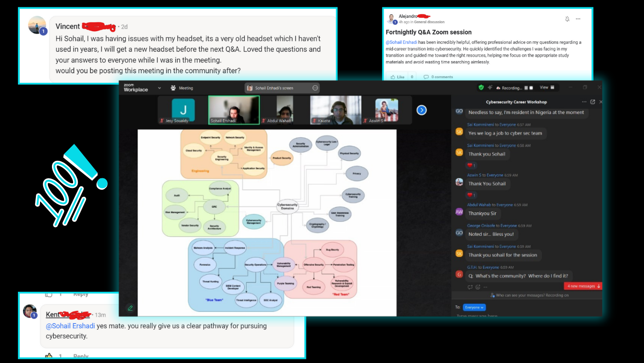644x363 pixels.
Task: Click the Meeting paw icon in Zoom
Action: coord(173,88)
